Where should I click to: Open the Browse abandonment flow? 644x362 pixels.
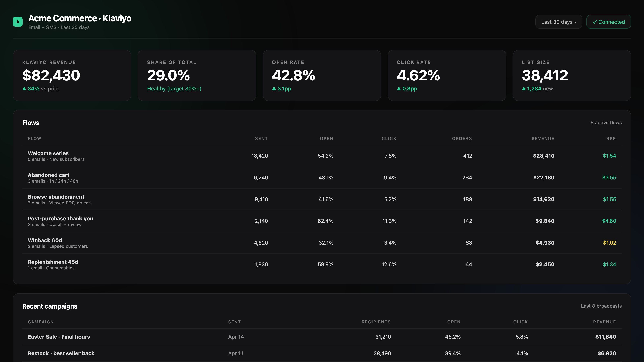coord(322,199)
